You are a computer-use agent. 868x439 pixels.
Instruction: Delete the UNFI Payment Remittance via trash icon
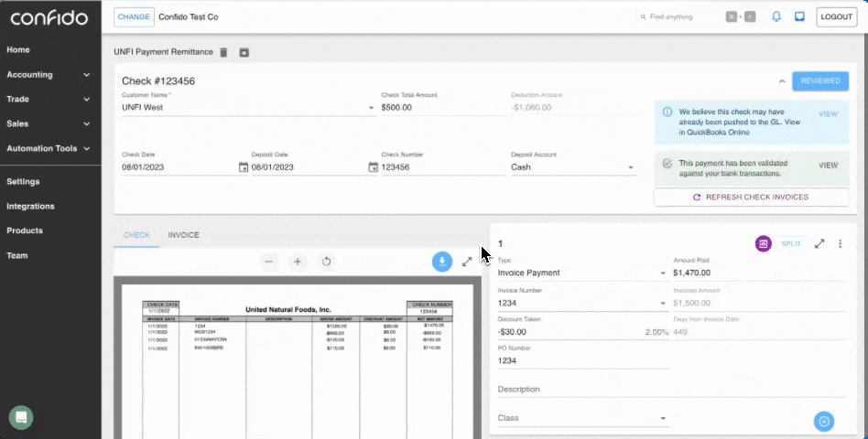pos(223,52)
